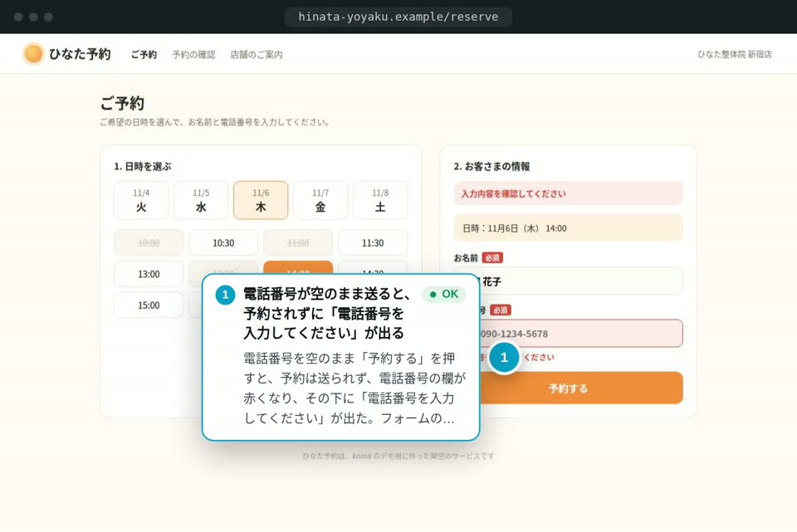Open the 店舗のご案内 navigation item
Image resolution: width=797 pixels, height=532 pixels.
[x=257, y=55]
